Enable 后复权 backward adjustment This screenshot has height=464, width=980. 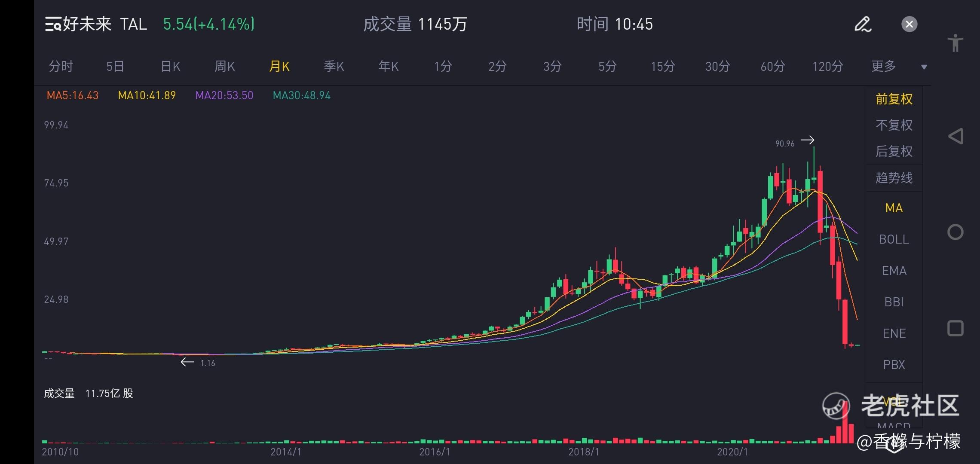tap(894, 151)
